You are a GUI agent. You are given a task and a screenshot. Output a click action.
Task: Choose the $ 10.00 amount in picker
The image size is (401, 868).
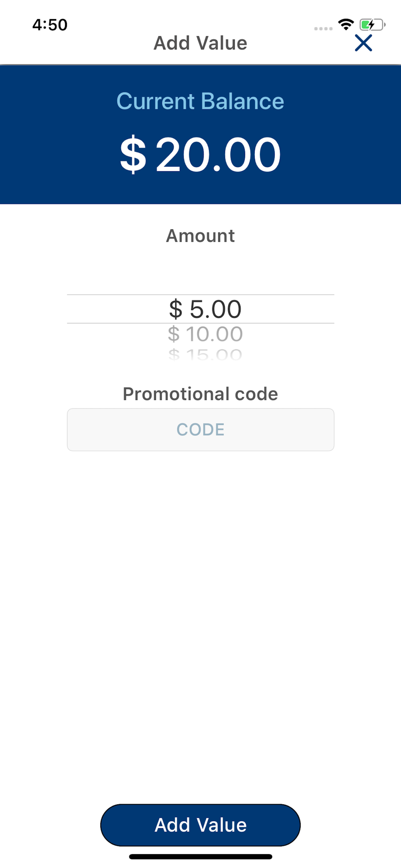205,334
